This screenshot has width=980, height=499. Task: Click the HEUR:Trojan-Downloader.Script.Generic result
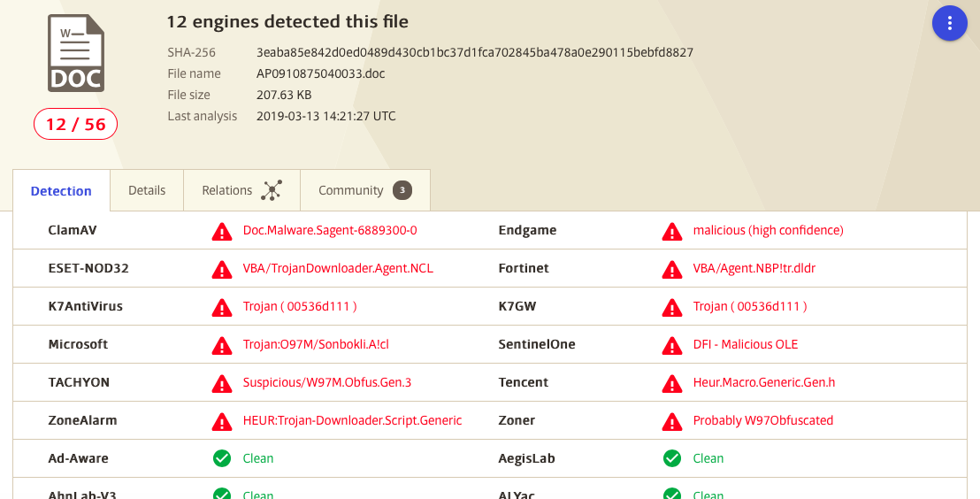click(353, 420)
